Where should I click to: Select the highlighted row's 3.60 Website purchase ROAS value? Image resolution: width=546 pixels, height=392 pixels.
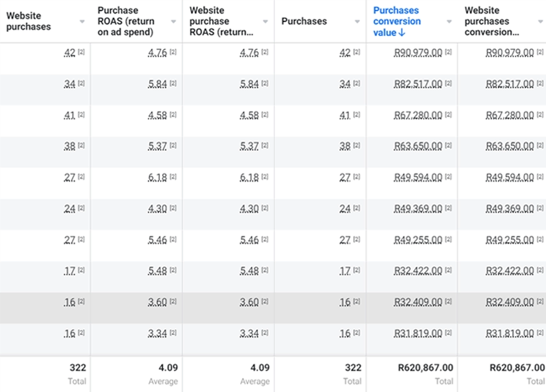click(x=249, y=302)
